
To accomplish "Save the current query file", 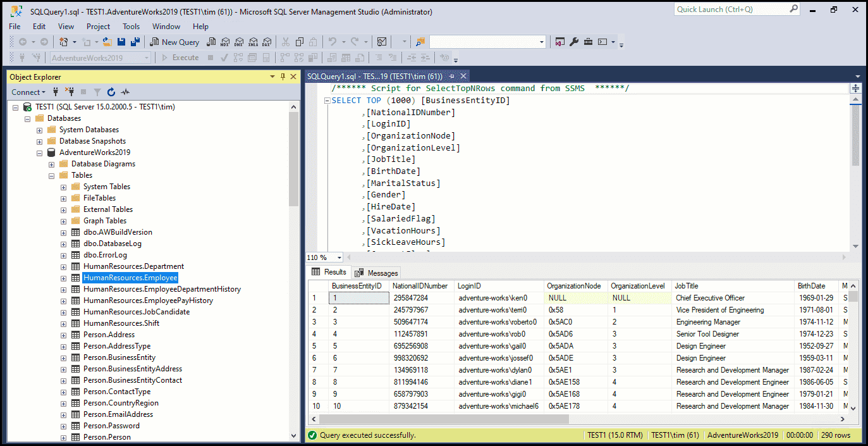I will tap(121, 42).
